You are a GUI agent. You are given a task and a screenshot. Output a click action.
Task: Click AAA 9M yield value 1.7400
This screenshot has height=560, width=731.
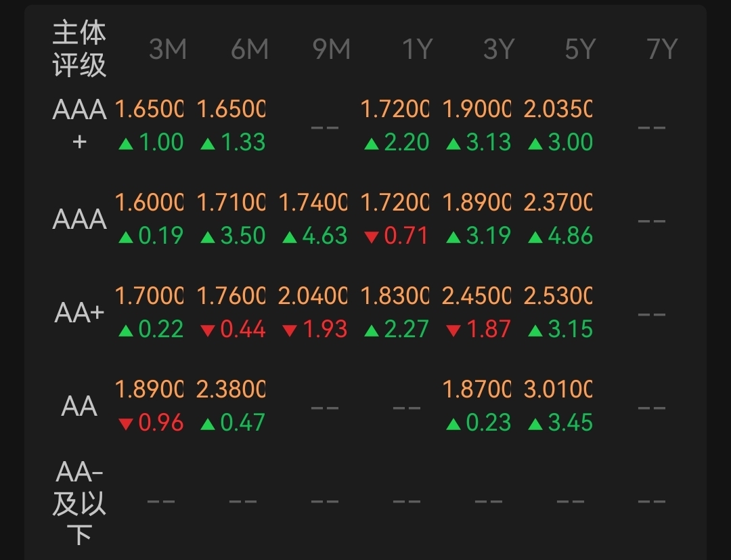tap(313, 202)
